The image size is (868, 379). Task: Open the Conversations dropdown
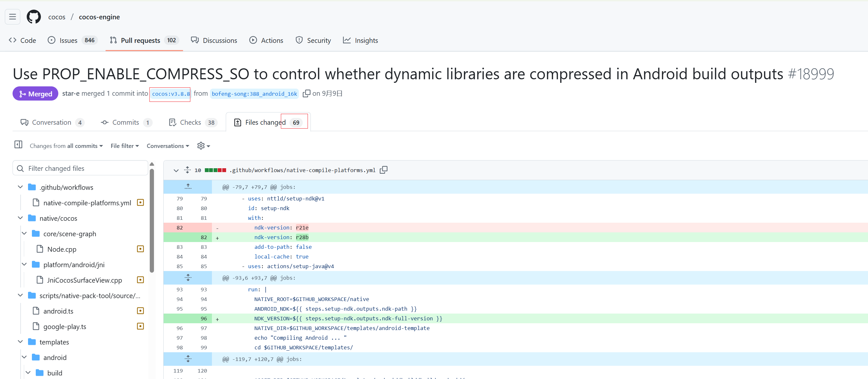(x=167, y=146)
